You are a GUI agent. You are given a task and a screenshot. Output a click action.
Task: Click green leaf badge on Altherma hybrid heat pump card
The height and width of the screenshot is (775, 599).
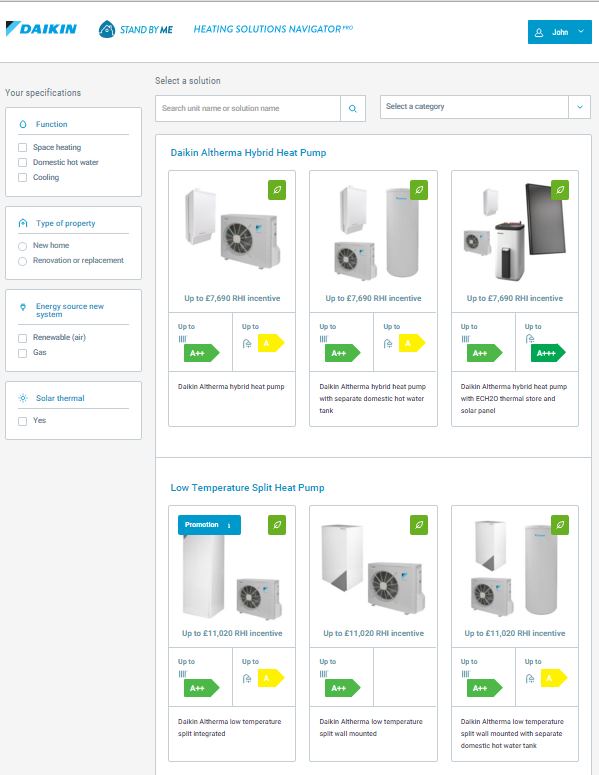coord(277,190)
